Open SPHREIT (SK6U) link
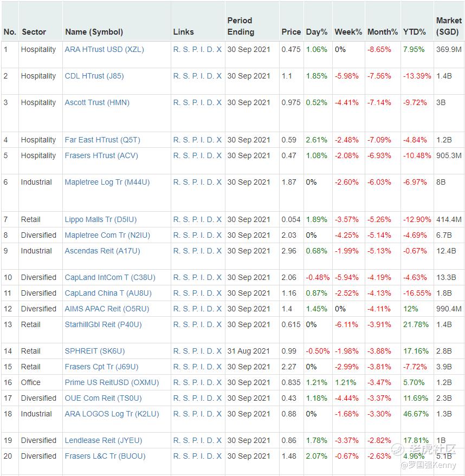The width and height of the screenshot is (465, 476). tap(94, 351)
